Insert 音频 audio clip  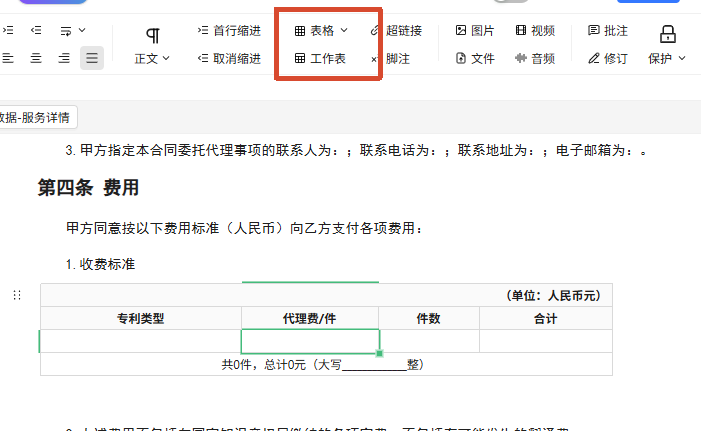(535, 59)
